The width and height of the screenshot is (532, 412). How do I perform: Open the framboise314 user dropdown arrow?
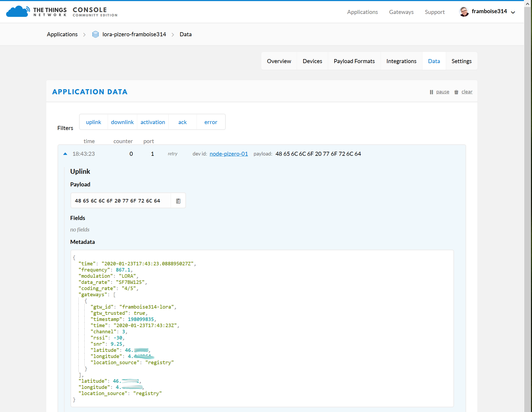pos(513,12)
